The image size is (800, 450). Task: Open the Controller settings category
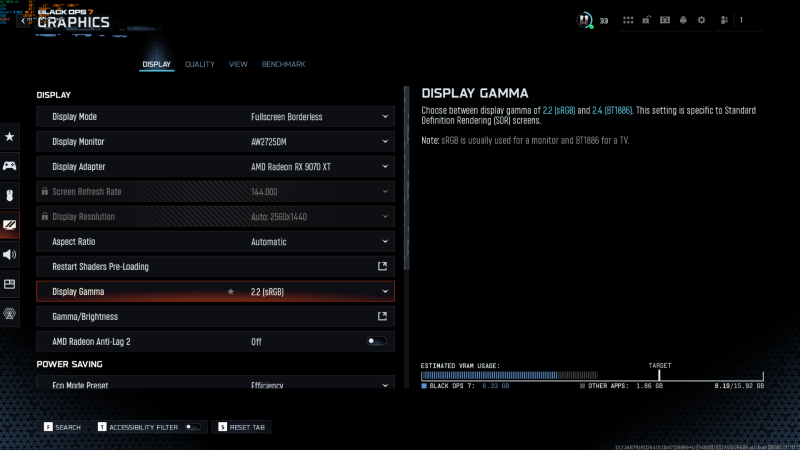[10, 166]
